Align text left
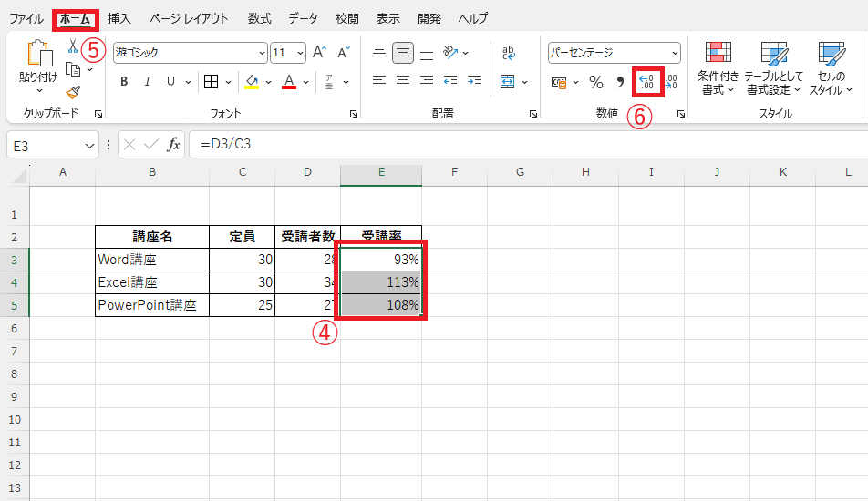Screen dimensions: 868x501 pos(379,82)
